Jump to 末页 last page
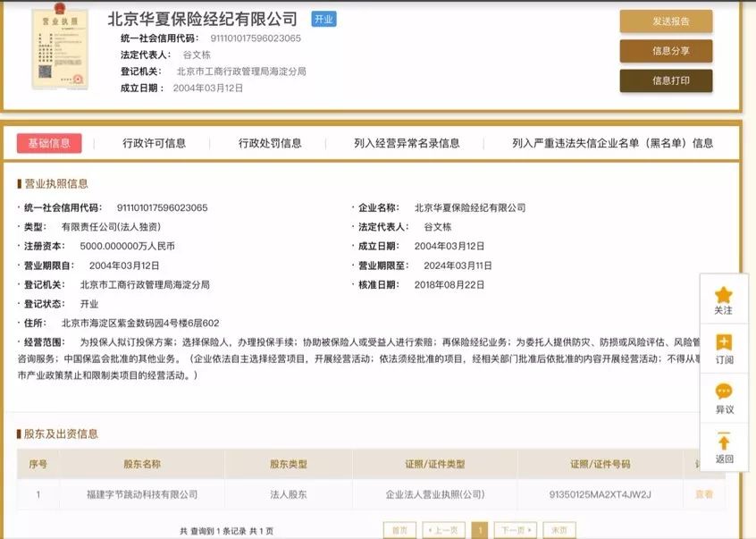This screenshot has width=756, height=539. pos(559,530)
